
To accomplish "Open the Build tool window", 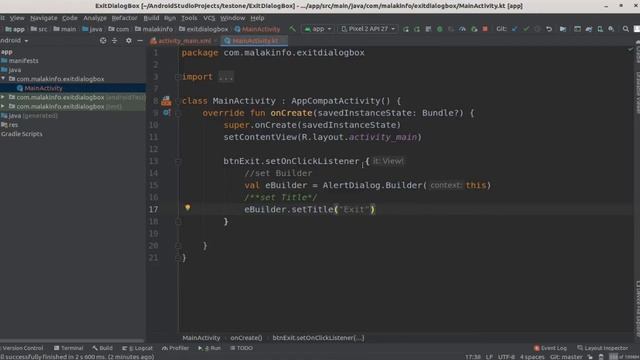I will pyautogui.click(x=102, y=348).
